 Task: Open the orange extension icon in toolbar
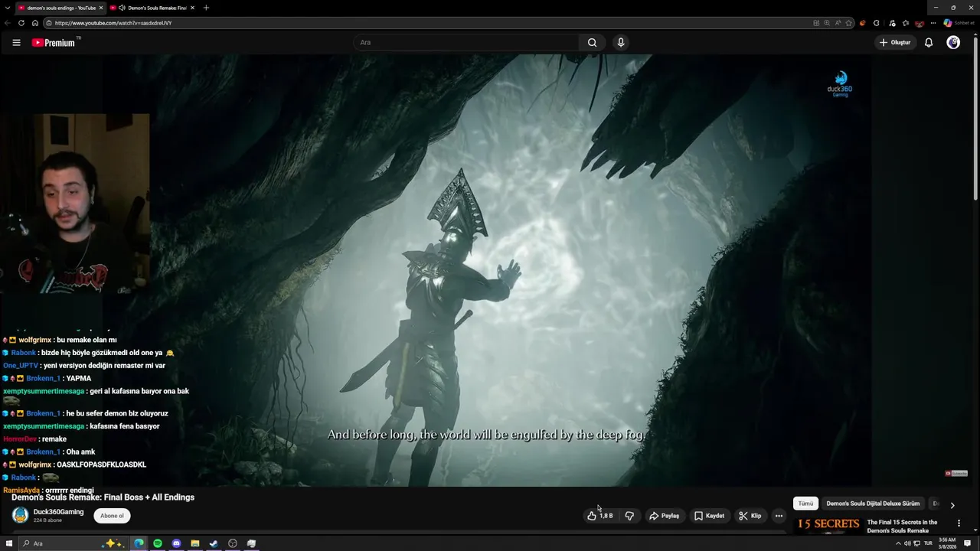coord(863,23)
